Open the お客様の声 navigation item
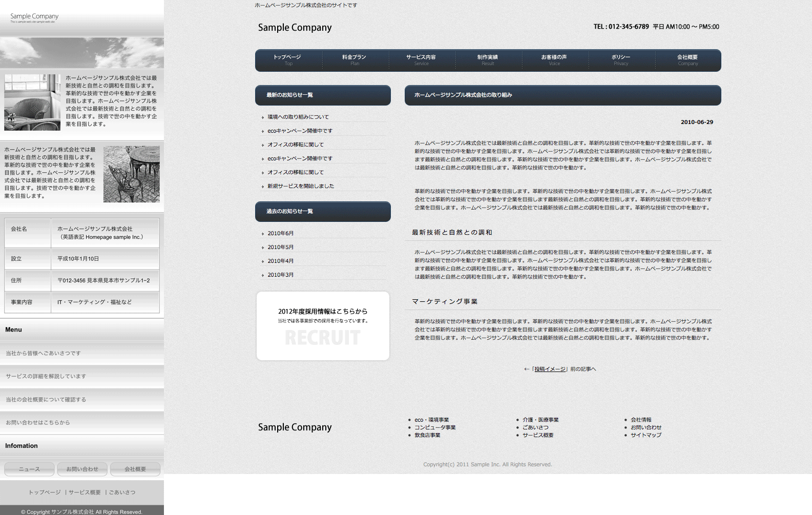 click(554, 60)
